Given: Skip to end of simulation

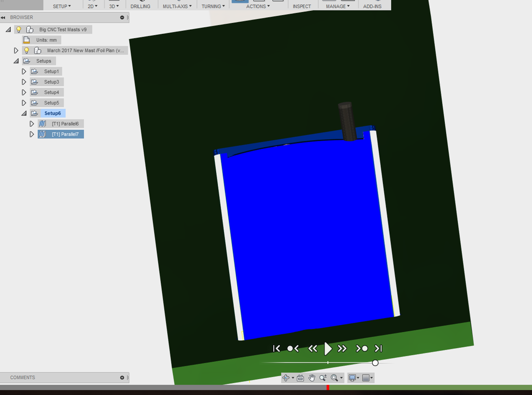Looking at the screenshot, I should tap(378, 349).
